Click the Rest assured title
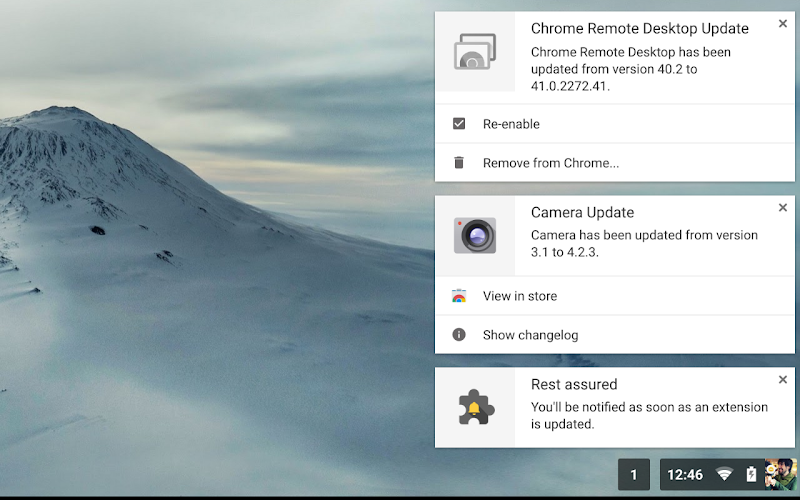 pyautogui.click(x=574, y=384)
